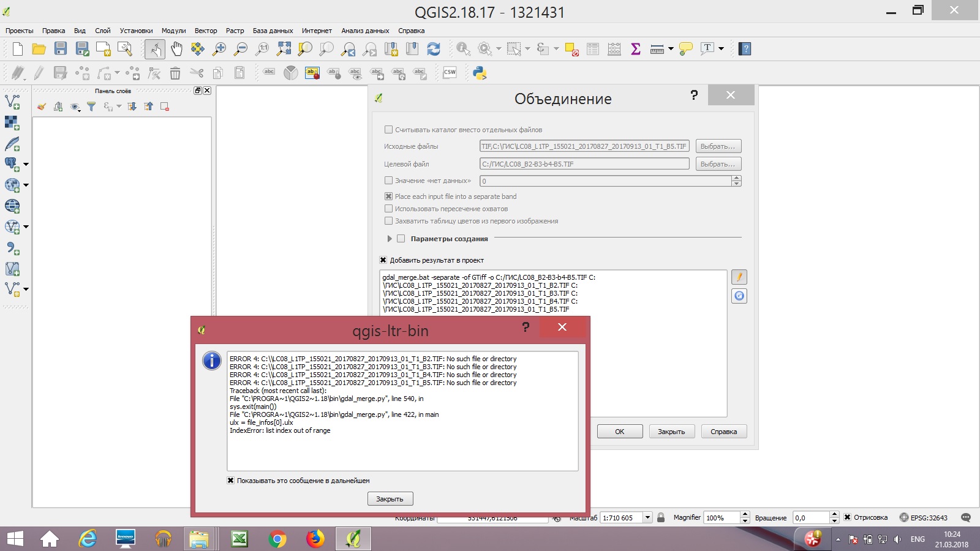
Task: Add a raster layer
Action: tap(12, 122)
